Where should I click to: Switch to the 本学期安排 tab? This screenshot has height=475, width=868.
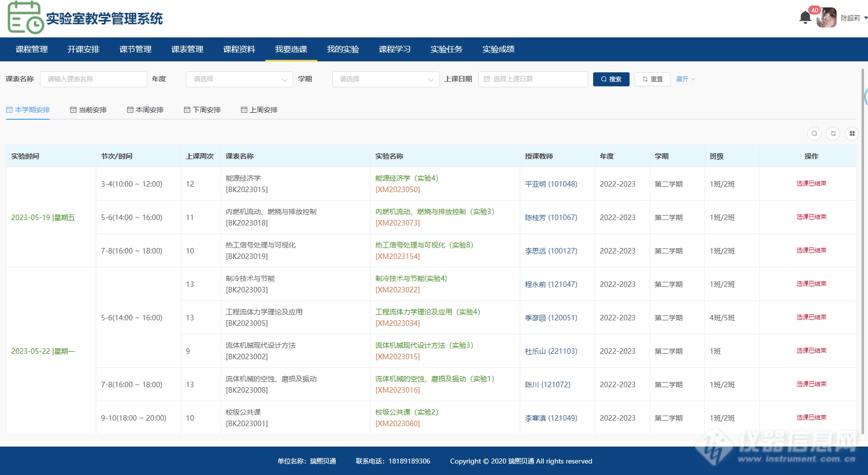(x=28, y=110)
